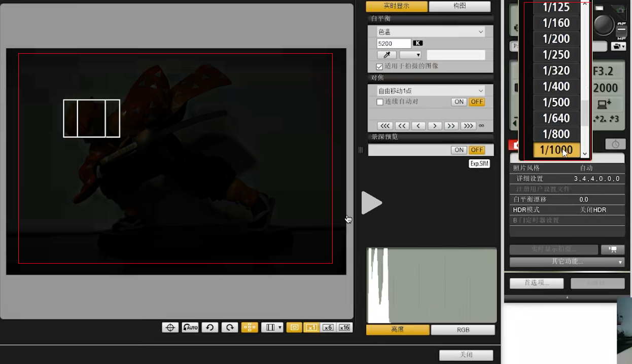632x364 pixels.
Task: Turn 景深预览 ON
Action: 459,150
